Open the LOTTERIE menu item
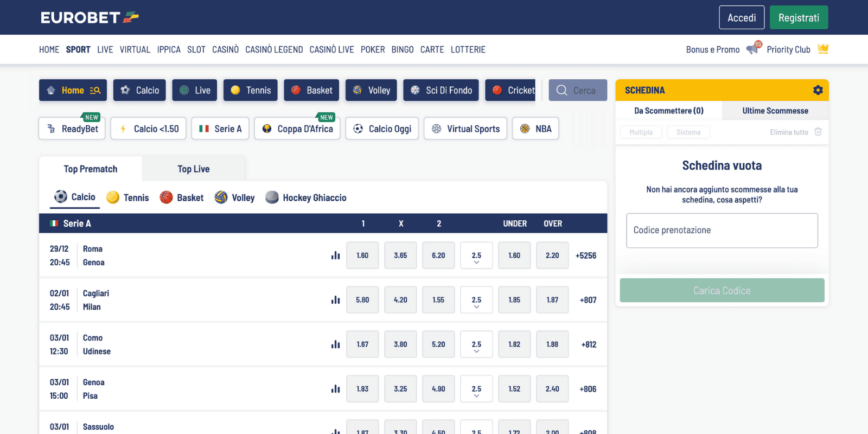The image size is (868, 434). [468, 49]
